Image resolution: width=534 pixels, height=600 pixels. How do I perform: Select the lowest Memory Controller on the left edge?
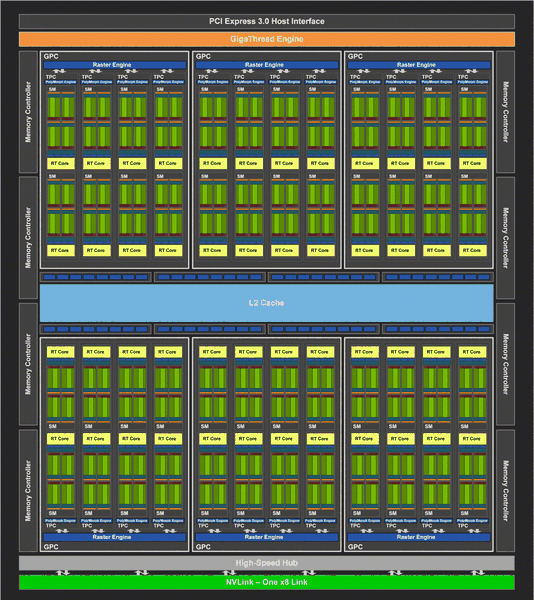(28, 491)
